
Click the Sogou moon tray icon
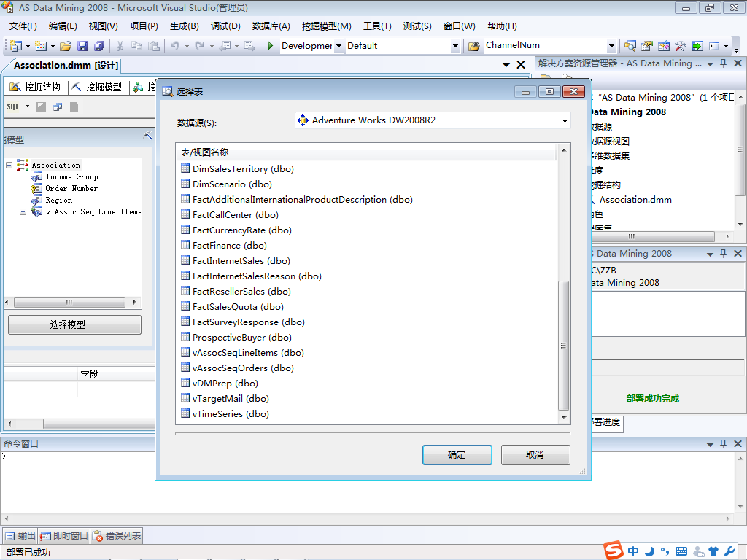click(649, 551)
